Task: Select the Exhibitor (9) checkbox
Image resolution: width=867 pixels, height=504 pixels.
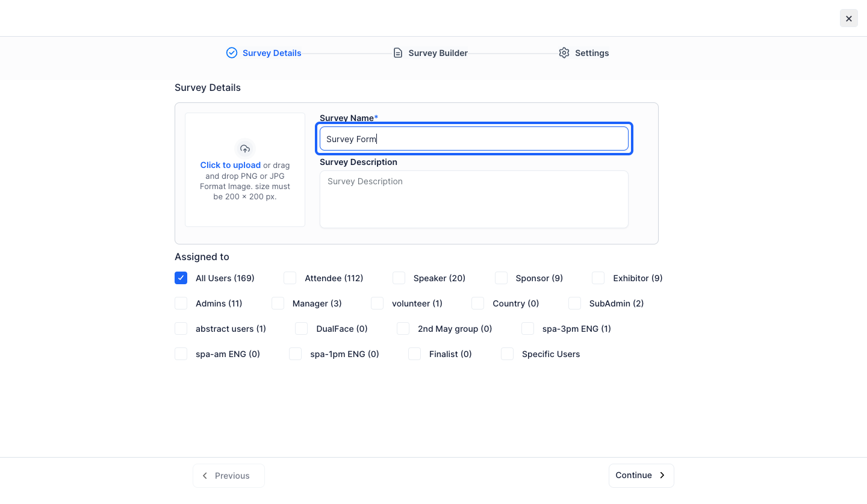Action: [x=598, y=278]
